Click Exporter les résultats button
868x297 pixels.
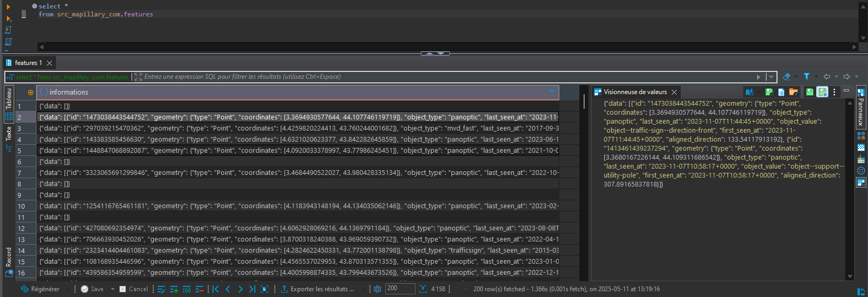point(318,289)
